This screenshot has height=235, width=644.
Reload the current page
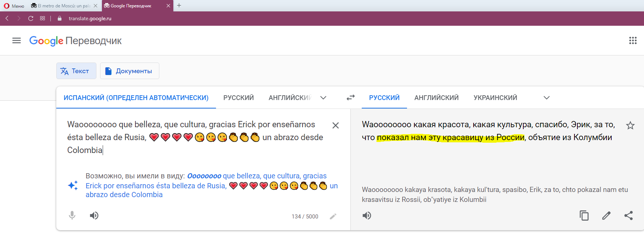click(x=31, y=18)
